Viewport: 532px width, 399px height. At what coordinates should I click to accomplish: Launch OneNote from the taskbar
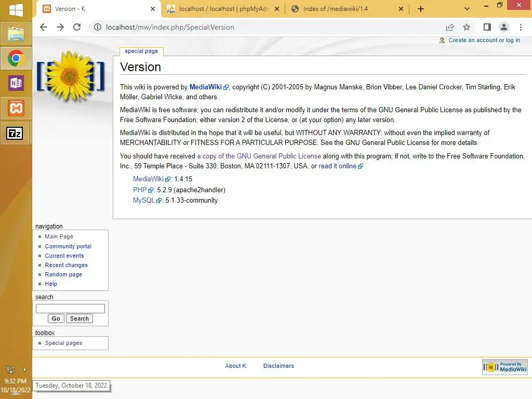[x=16, y=83]
